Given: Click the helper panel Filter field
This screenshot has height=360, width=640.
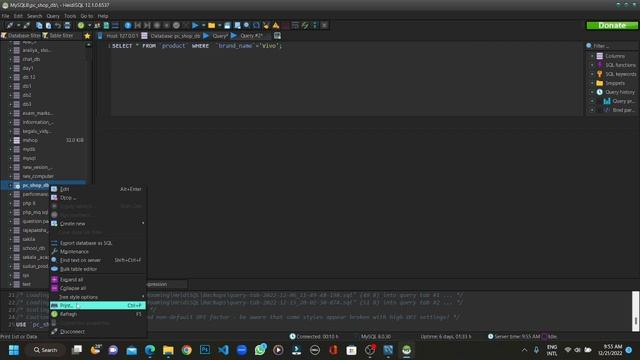Looking at the screenshot, I should pos(611,46).
